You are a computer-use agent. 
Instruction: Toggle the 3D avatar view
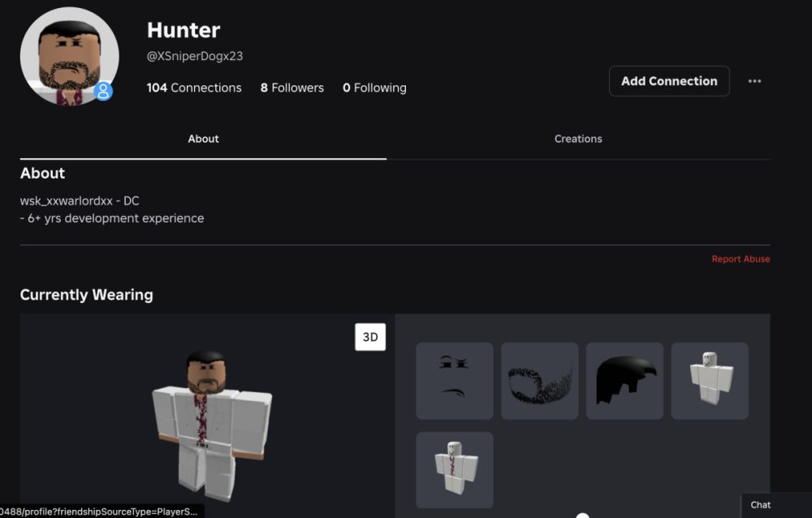(x=370, y=337)
